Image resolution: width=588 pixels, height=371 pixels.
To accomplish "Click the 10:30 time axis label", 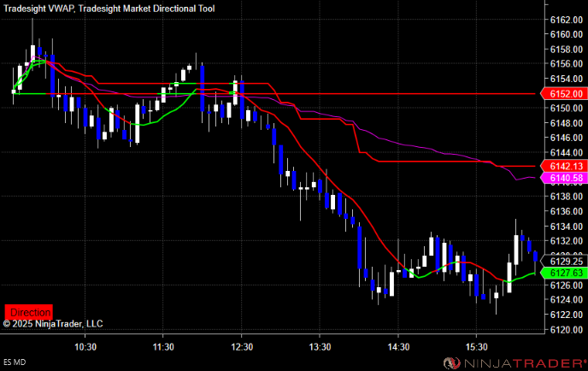I will point(85,346).
